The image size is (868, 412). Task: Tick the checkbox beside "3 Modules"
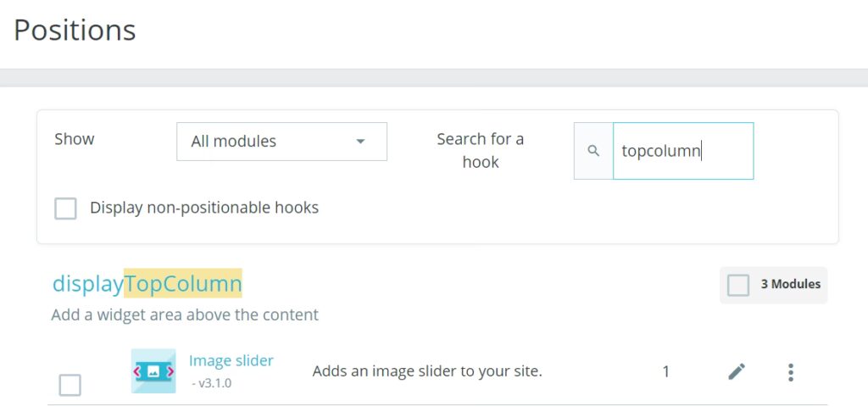(738, 285)
